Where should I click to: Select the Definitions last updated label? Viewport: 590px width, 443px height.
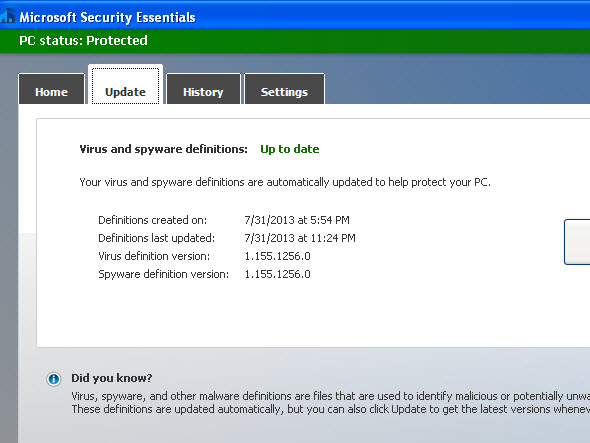pyautogui.click(x=157, y=238)
